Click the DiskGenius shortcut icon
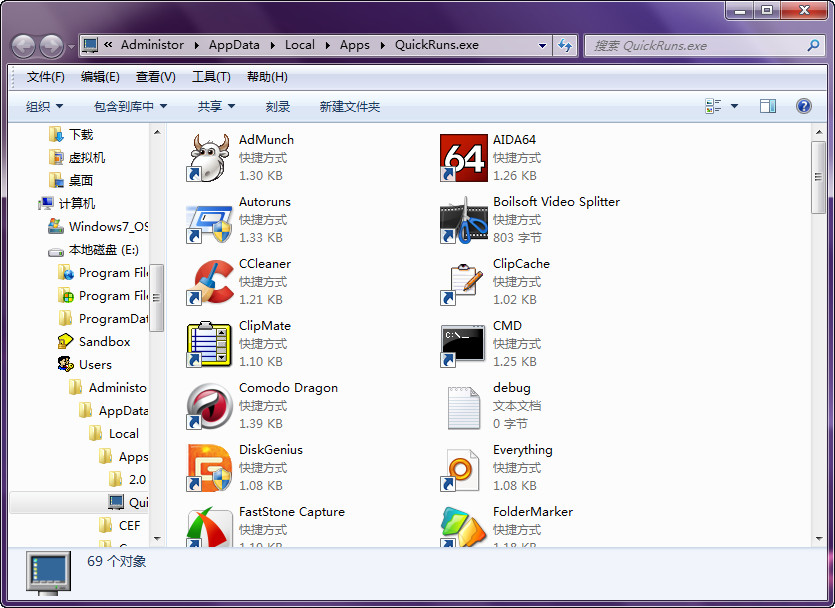The image size is (835, 608). click(x=209, y=468)
